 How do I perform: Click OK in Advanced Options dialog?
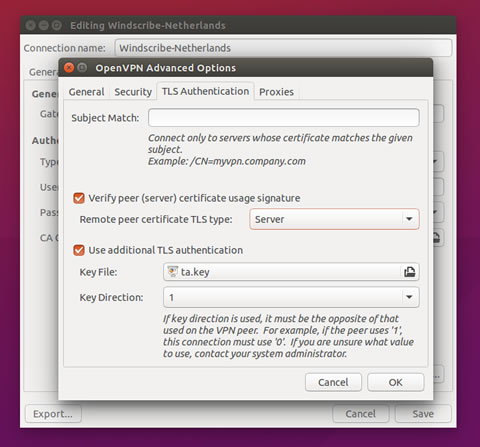pyautogui.click(x=396, y=382)
